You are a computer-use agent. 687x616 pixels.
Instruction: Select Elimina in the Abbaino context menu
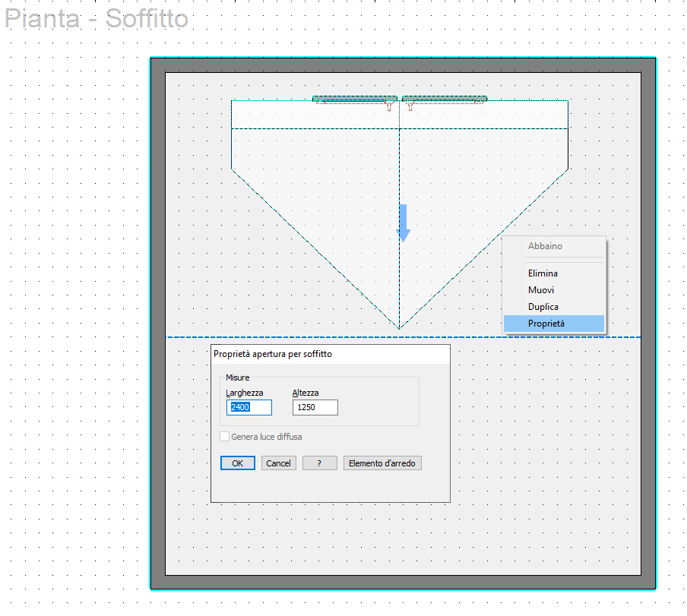(554, 273)
